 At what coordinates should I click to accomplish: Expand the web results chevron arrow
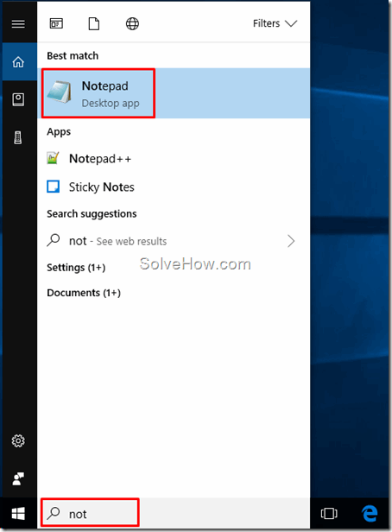pyautogui.click(x=291, y=241)
